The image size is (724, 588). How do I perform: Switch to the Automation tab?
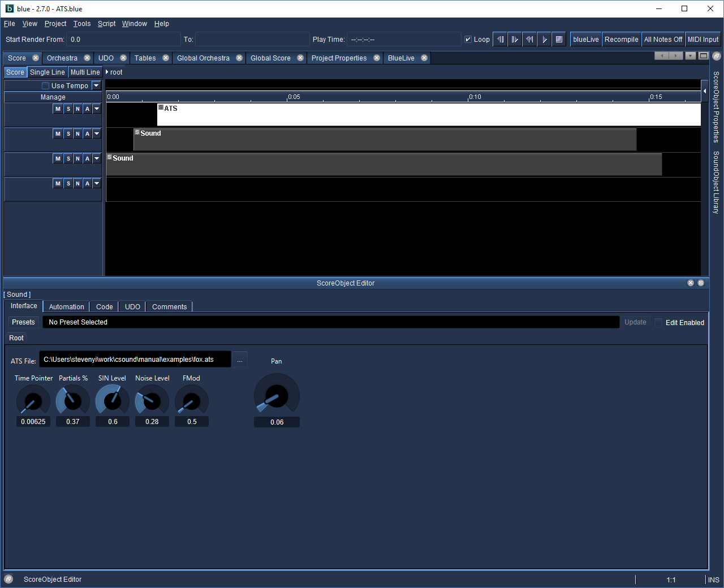pyautogui.click(x=66, y=307)
